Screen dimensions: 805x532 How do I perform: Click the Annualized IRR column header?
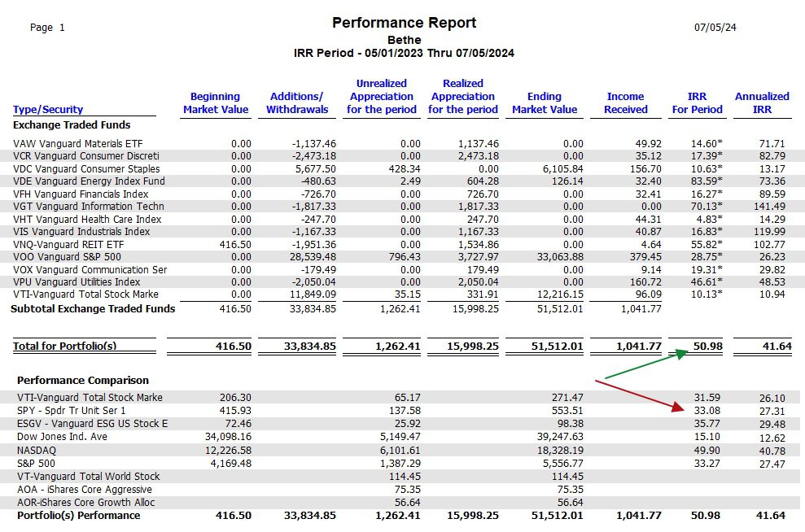point(762,102)
